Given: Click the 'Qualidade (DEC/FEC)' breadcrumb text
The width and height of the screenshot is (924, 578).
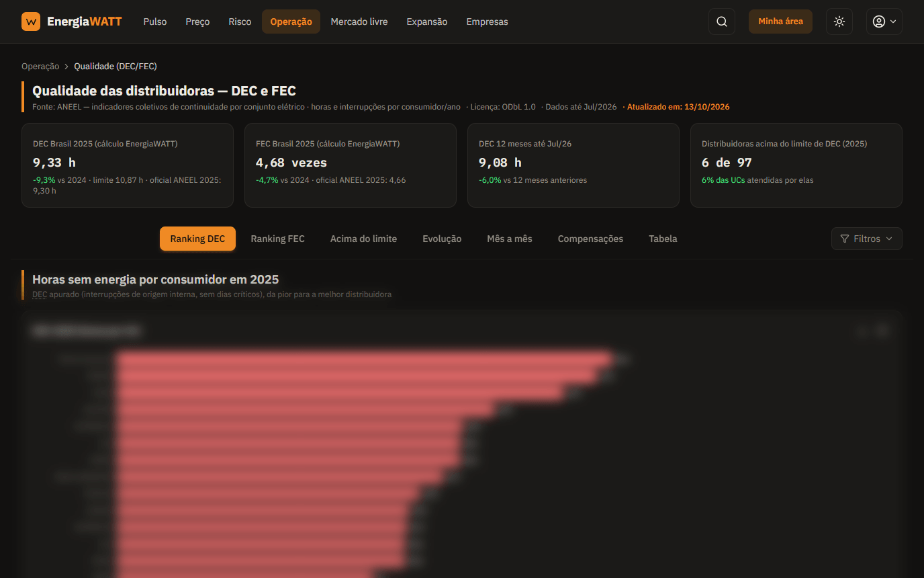Looking at the screenshot, I should point(115,66).
